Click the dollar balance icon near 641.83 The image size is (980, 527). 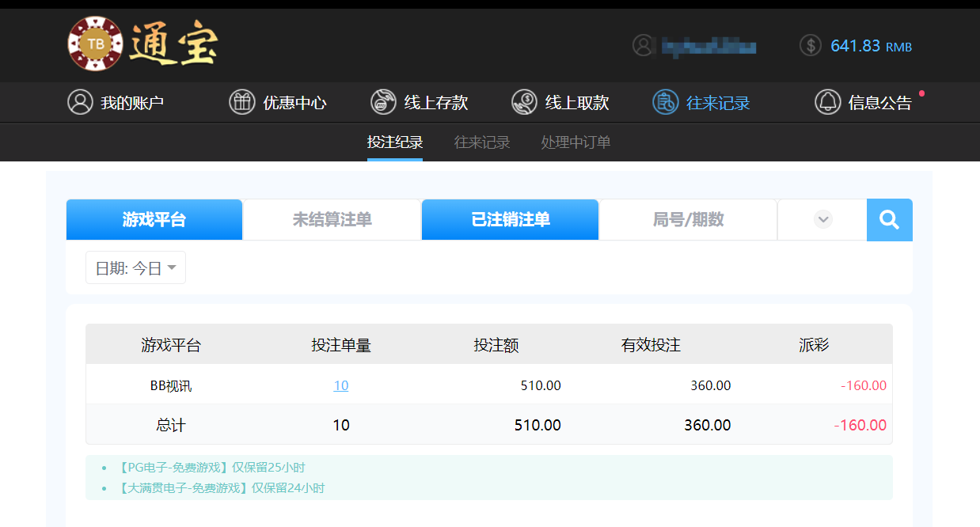point(810,45)
